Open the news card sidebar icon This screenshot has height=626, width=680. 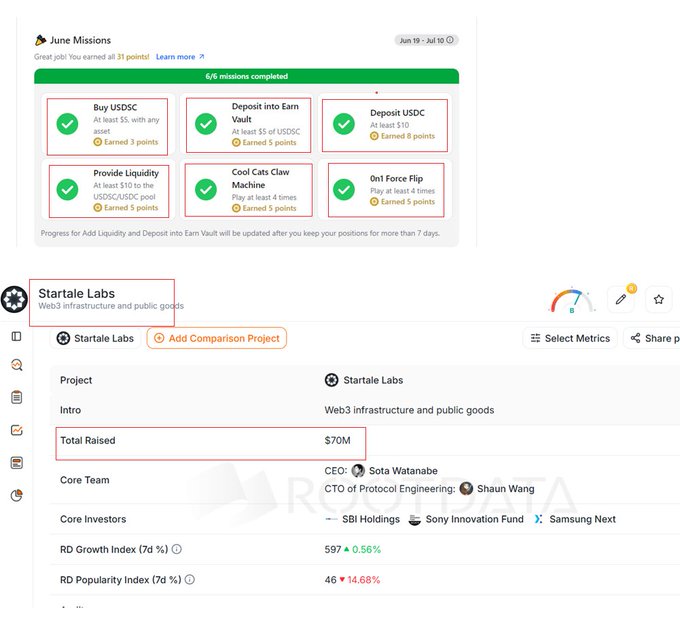click(16, 463)
